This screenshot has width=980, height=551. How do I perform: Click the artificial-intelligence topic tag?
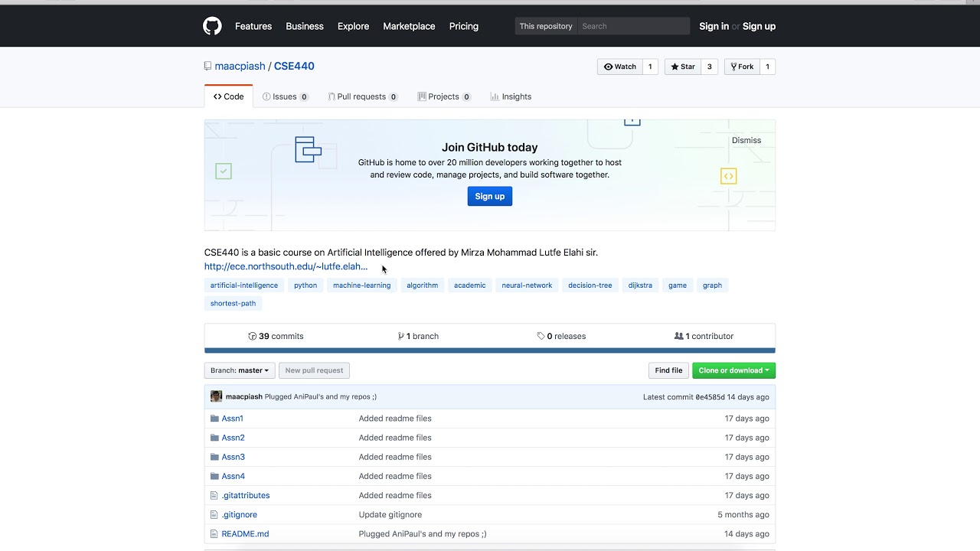244,285
